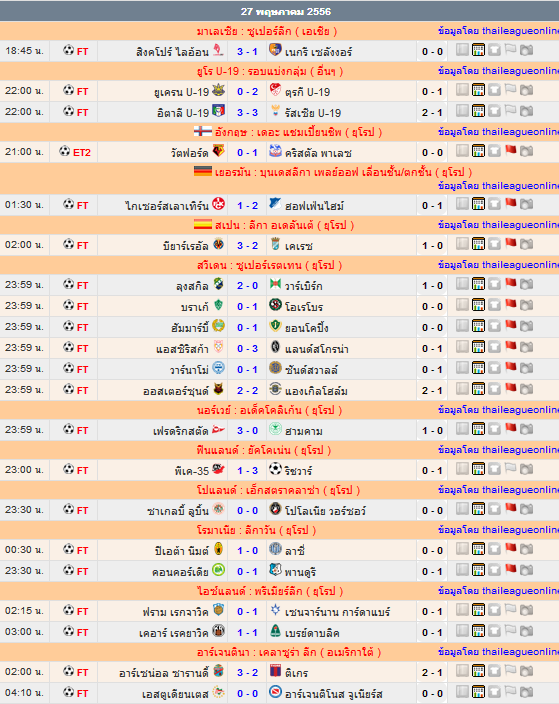Open shirt lineup icon for ยูเครน U-19 match
Screen dimensions: 559x704
point(494,90)
